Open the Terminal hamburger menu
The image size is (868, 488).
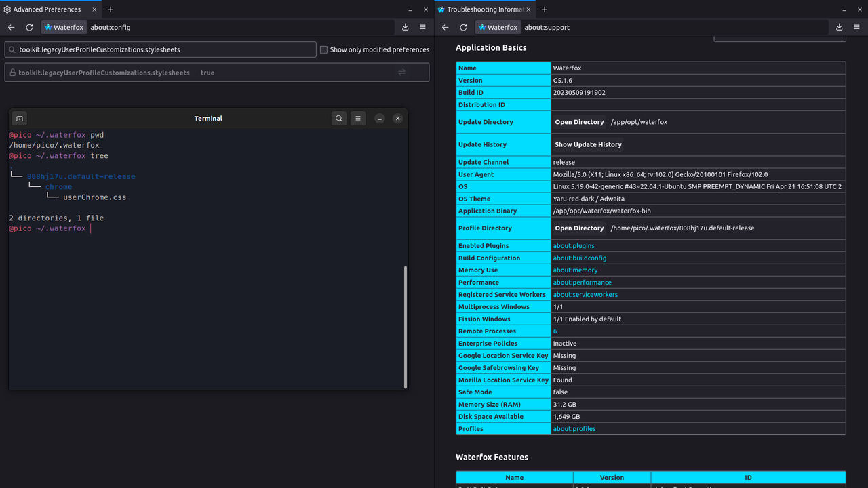tap(358, 118)
